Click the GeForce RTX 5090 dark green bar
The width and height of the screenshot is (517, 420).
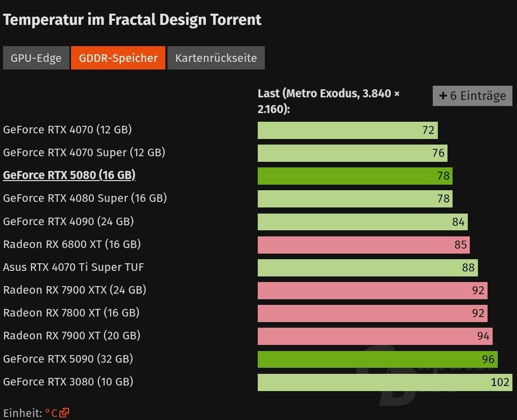tap(377, 360)
